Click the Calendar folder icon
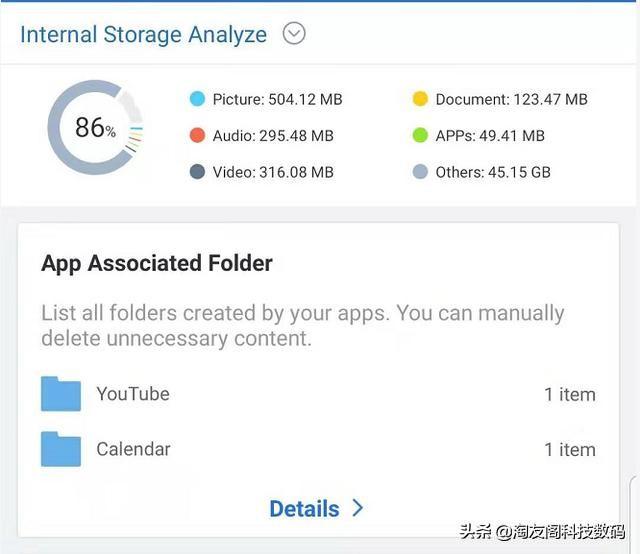The image size is (640, 554). click(x=61, y=449)
